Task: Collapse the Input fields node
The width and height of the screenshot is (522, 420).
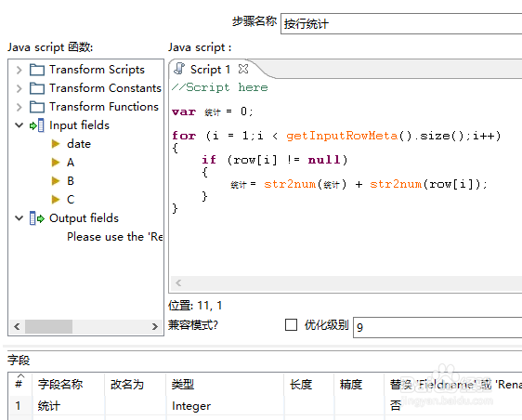Action: click(x=20, y=125)
